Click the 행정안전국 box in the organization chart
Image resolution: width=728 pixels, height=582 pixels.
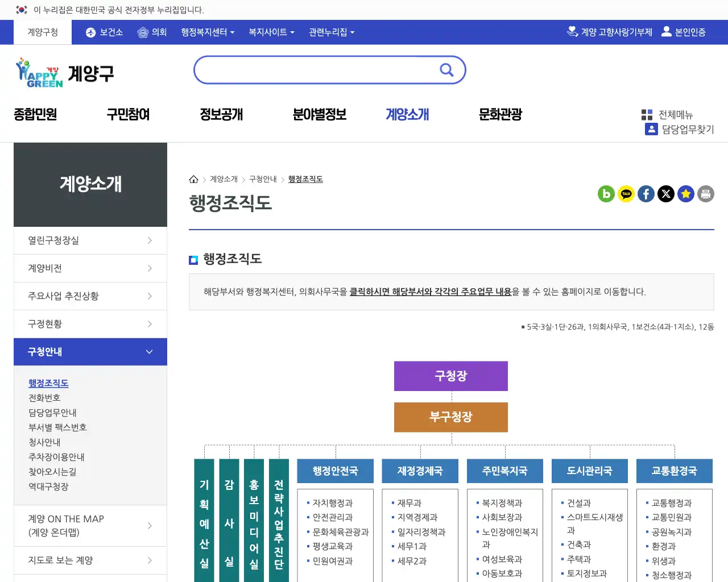335,471
